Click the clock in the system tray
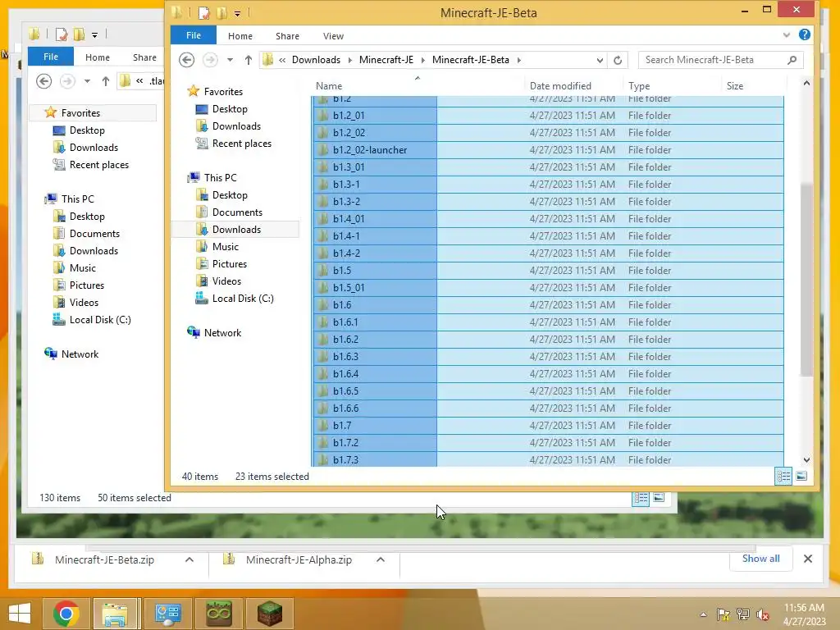Viewport: 840px width, 630px height. click(x=804, y=614)
